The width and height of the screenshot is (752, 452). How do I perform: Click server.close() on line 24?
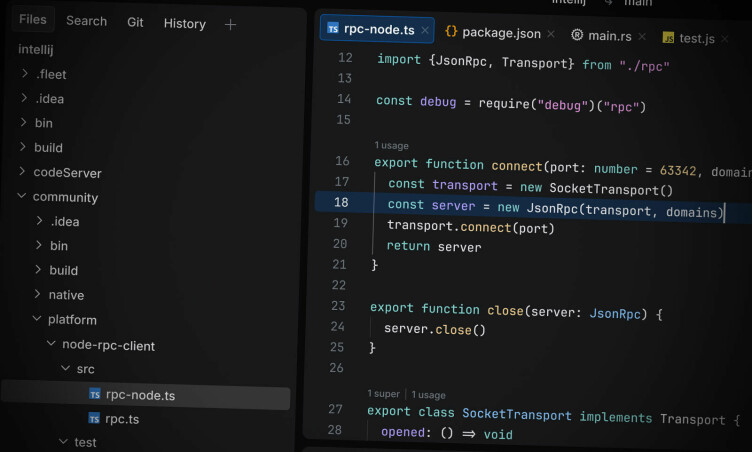point(435,330)
